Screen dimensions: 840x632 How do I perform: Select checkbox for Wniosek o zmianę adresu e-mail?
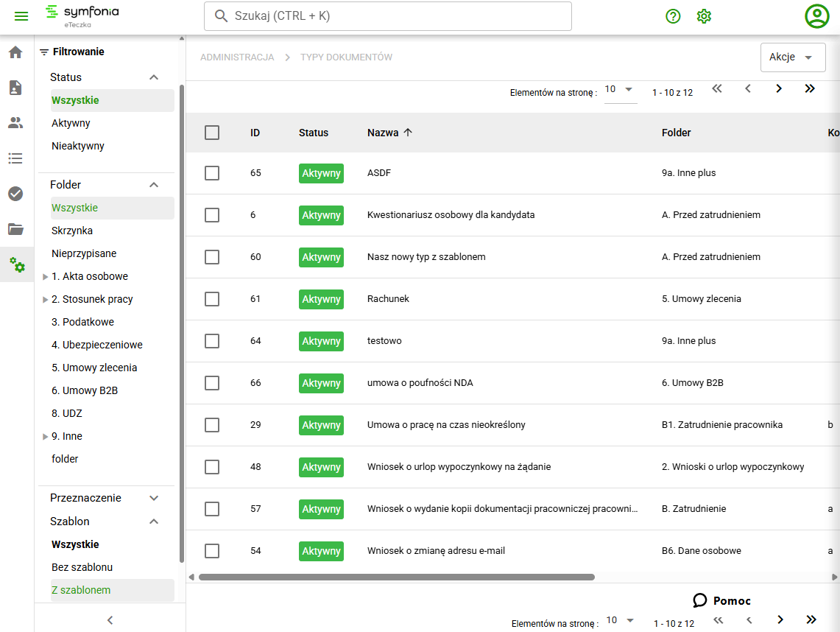(x=212, y=551)
